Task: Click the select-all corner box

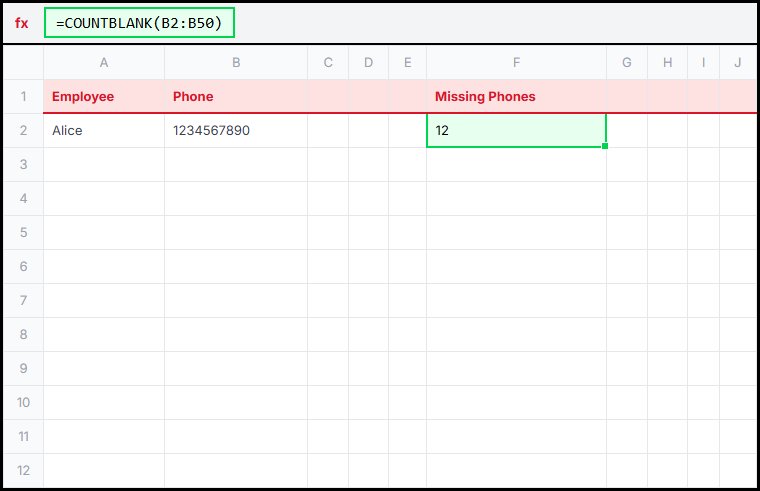Action: pyautogui.click(x=23, y=63)
